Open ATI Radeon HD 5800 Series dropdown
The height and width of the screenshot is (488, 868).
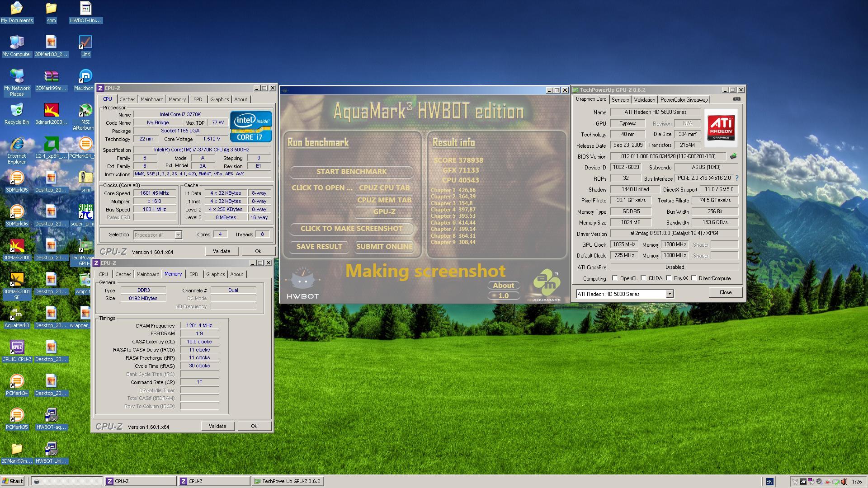624,294
